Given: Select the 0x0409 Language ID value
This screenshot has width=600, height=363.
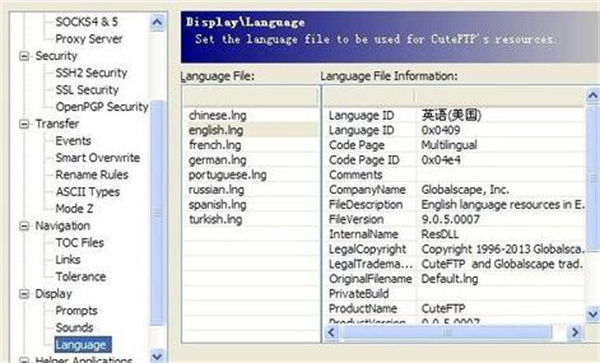Looking at the screenshot, I should 440,130.
